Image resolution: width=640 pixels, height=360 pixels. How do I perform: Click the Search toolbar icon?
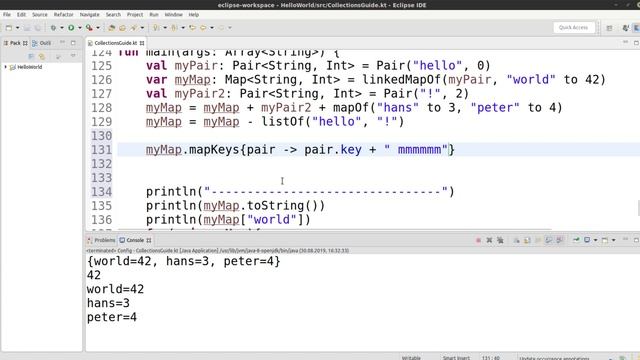point(133,28)
